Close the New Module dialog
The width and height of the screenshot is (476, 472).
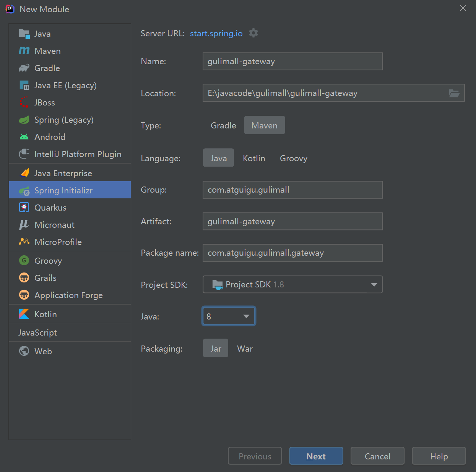tap(463, 8)
